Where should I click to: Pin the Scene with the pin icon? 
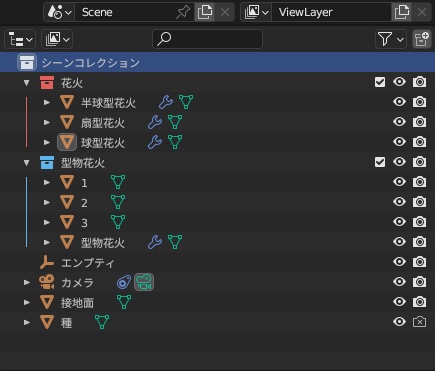point(183,12)
